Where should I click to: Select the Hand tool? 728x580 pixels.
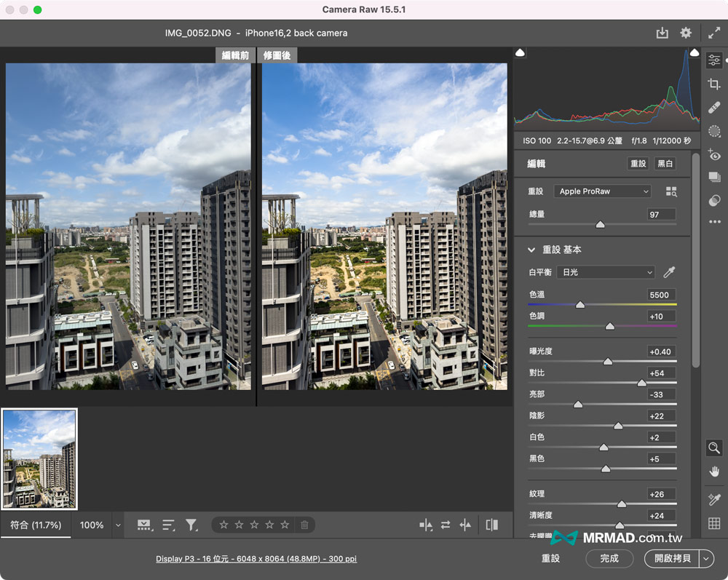click(x=714, y=472)
